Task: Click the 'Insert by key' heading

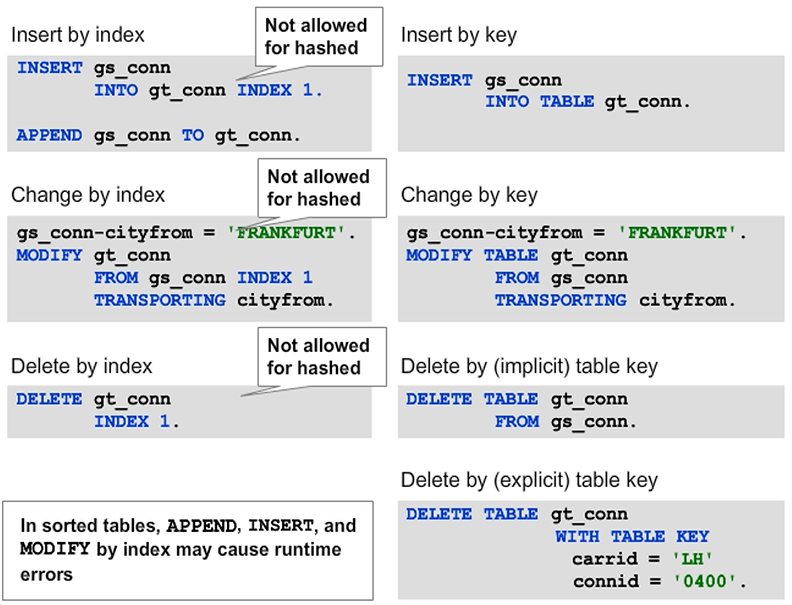Action: pyautogui.click(x=458, y=35)
